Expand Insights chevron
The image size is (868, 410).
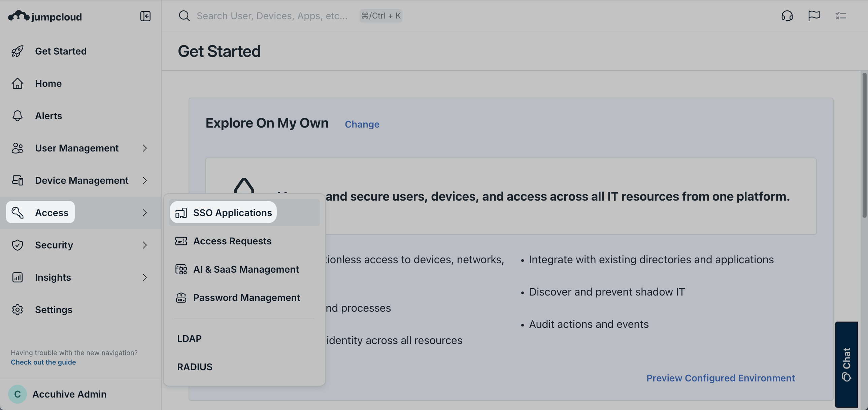pyautogui.click(x=144, y=278)
